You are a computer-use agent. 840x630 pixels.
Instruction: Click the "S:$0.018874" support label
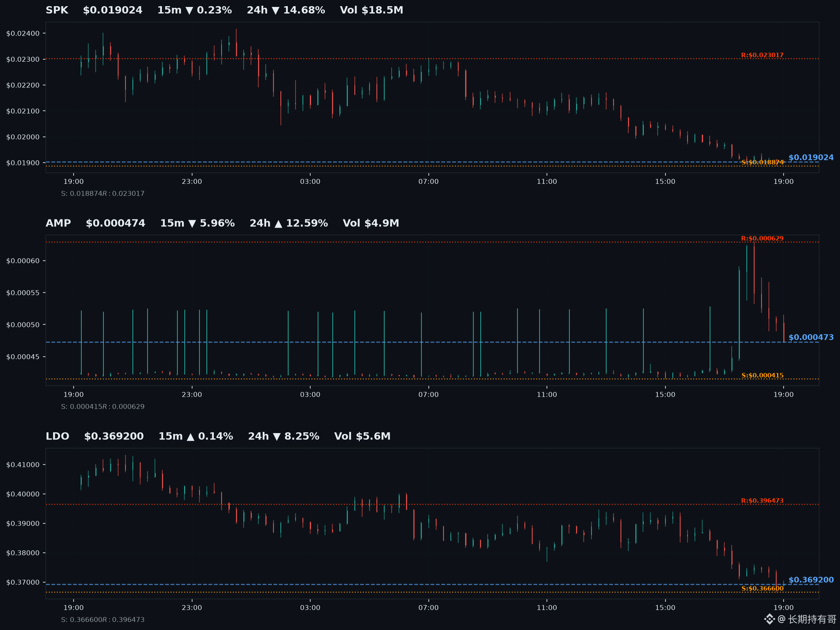[x=762, y=162]
